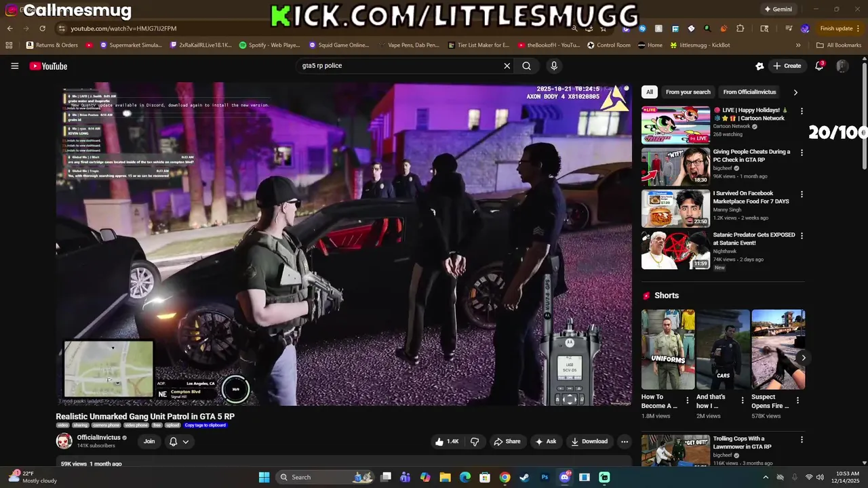This screenshot has height=488, width=868.
Task: Open YouTube notifications bell
Action: click(819, 66)
